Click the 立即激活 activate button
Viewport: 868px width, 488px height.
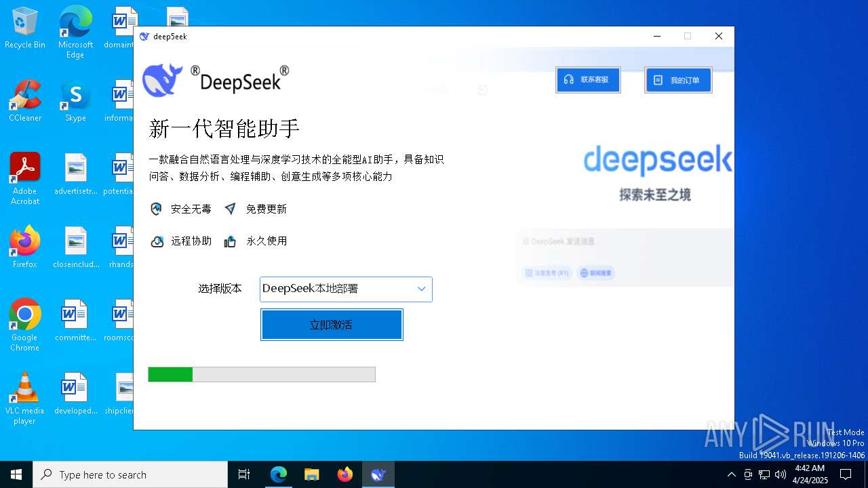click(x=332, y=325)
